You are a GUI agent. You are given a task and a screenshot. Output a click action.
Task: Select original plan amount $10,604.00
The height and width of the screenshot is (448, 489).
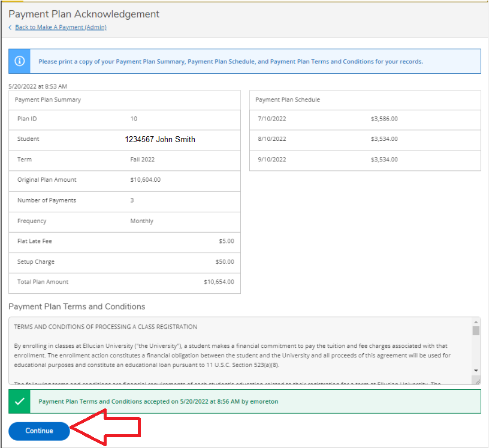pyautogui.click(x=146, y=180)
